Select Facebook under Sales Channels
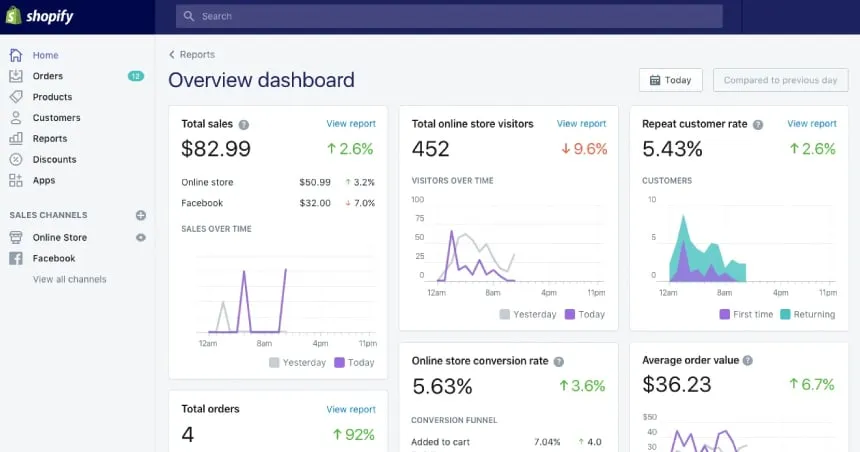This screenshot has height=452, width=860. [54, 258]
